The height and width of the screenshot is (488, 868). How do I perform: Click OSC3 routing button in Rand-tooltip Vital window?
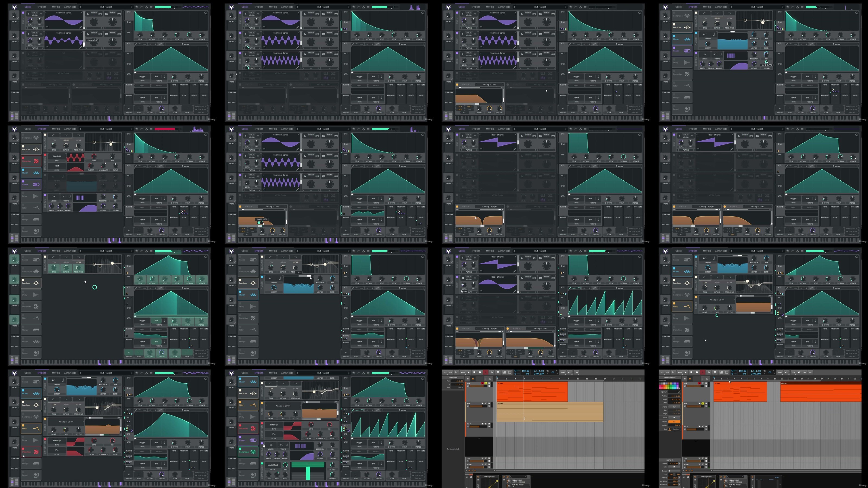point(243,231)
